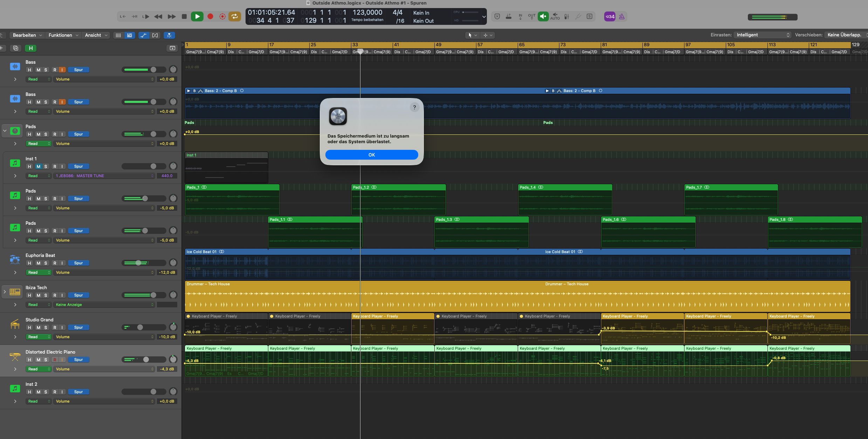Viewport: 868px width, 439px height.
Task: Mute the Euphoria Beat track
Action: click(x=38, y=263)
